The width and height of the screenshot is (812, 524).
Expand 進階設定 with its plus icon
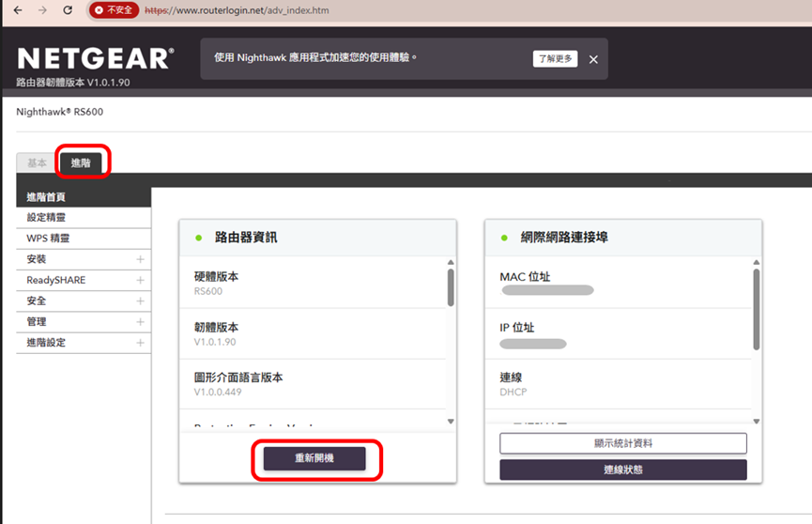pos(140,343)
